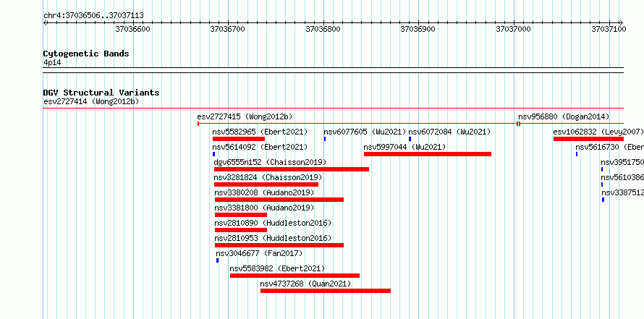
Task: Click the nsv5582965 (Ebert2021) text label
Action: coord(260,132)
